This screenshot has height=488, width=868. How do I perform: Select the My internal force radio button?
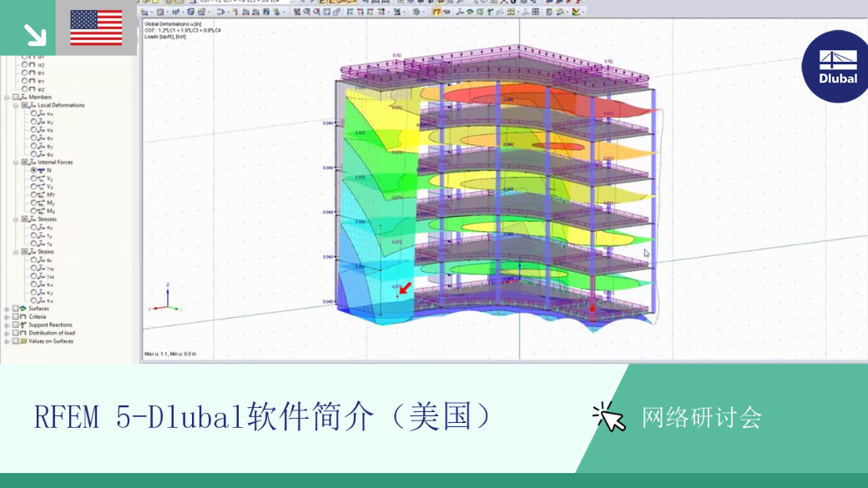pos(33,203)
